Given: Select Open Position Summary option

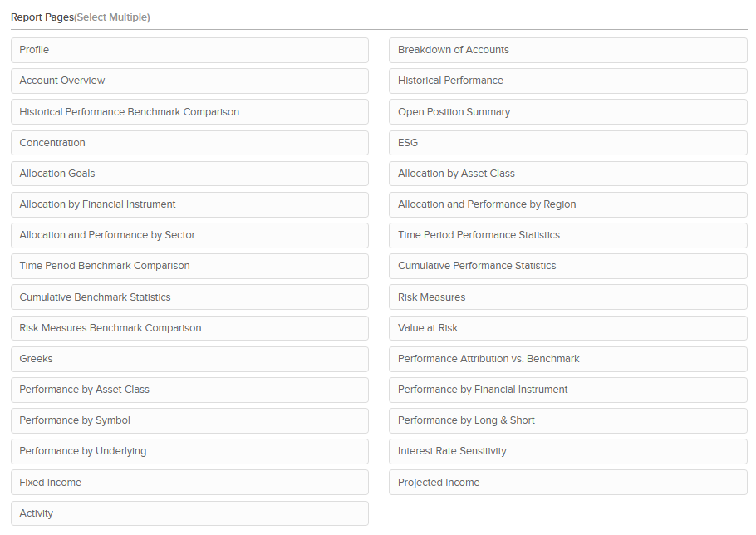Looking at the screenshot, I should (567, 112).
